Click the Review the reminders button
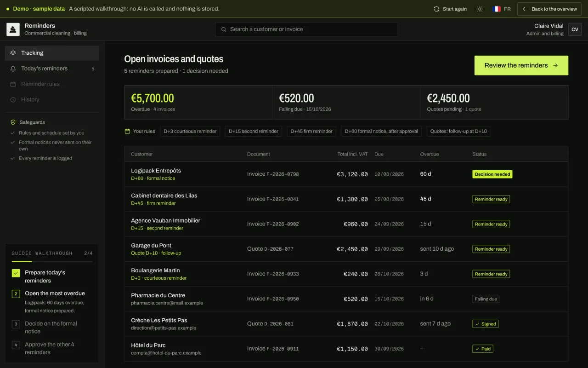The width and height of the screenshot is (588, 368). pos(521,65)
